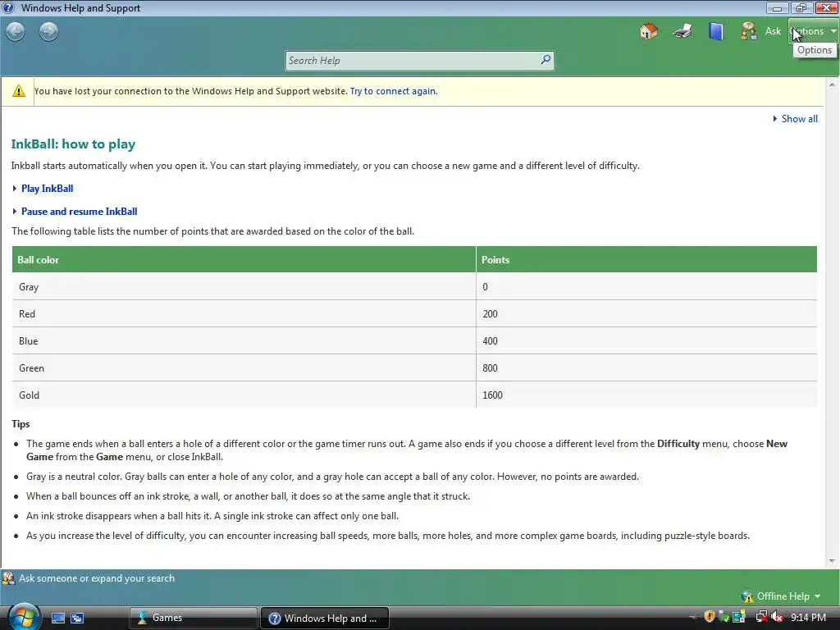Screen dimensions: 840x630
Task: Click the Tips heading
Action: [x=21, y=424]
